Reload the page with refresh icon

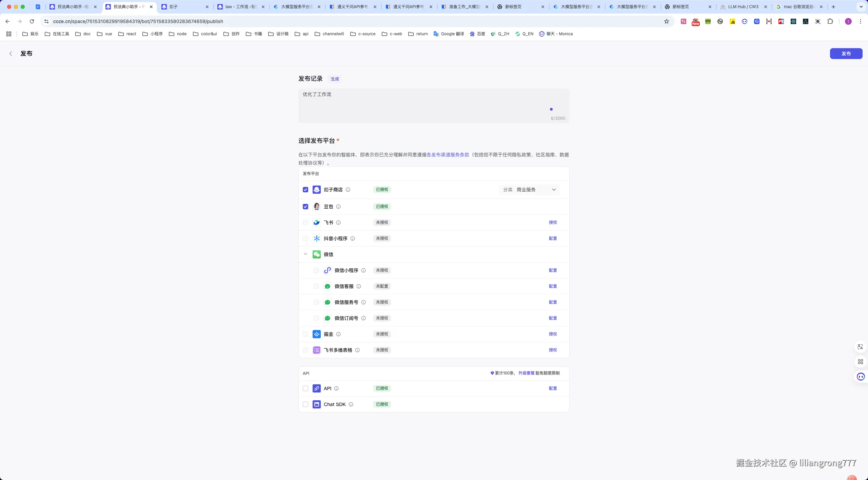(32, 21)
